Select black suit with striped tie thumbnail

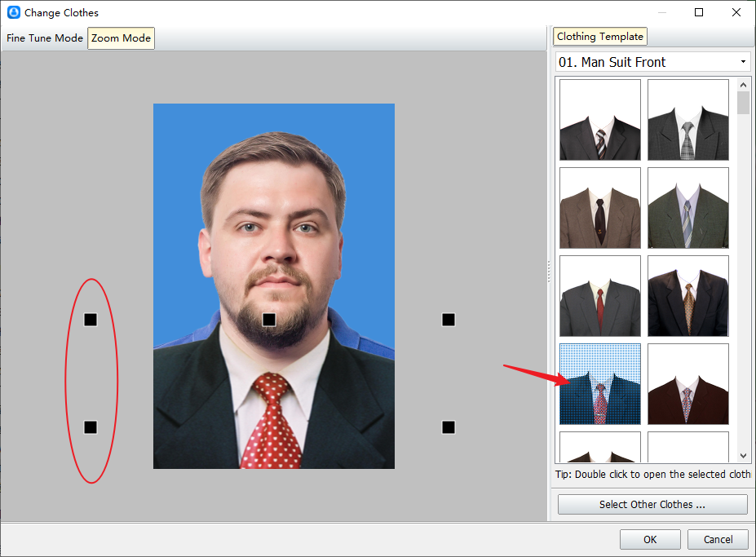point(599,120)
